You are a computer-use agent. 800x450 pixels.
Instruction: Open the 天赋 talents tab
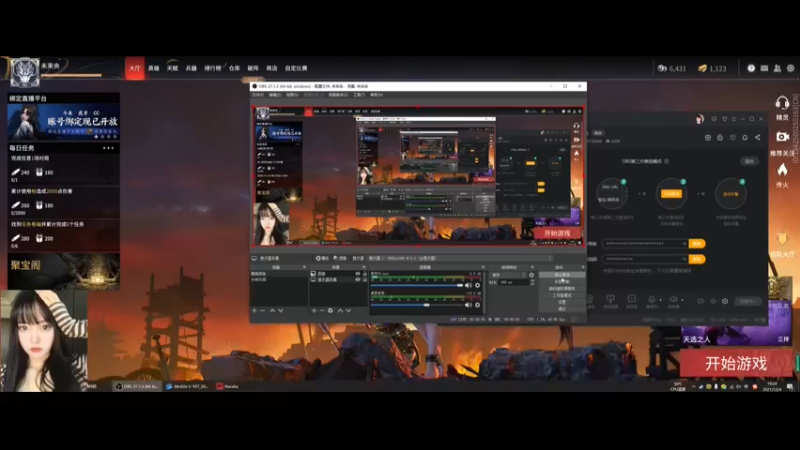[x=172, y=68]
